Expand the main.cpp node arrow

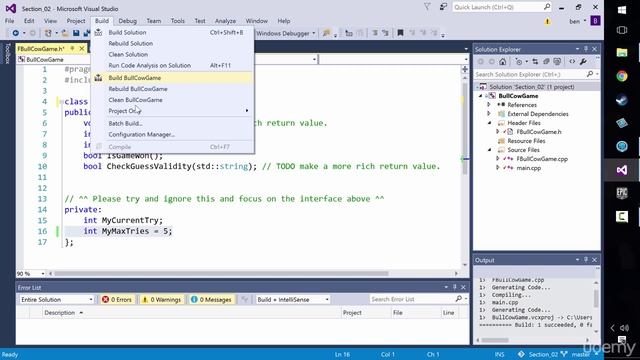(x=498, y=168)
